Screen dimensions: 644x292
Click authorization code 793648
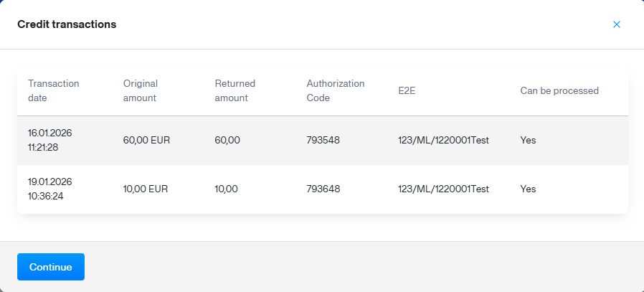(x=323, y=189)
